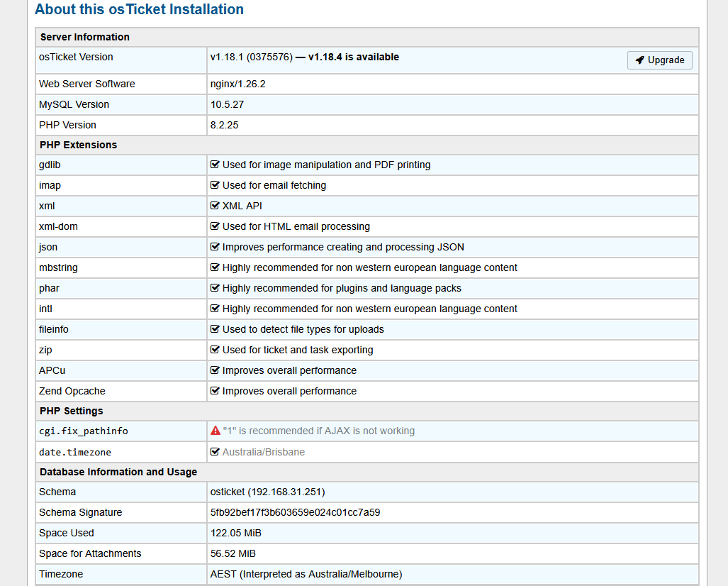This screenshot has height=586, width=728.
Task: Click the 'Server Information' section header
Action: coord(84,37)
